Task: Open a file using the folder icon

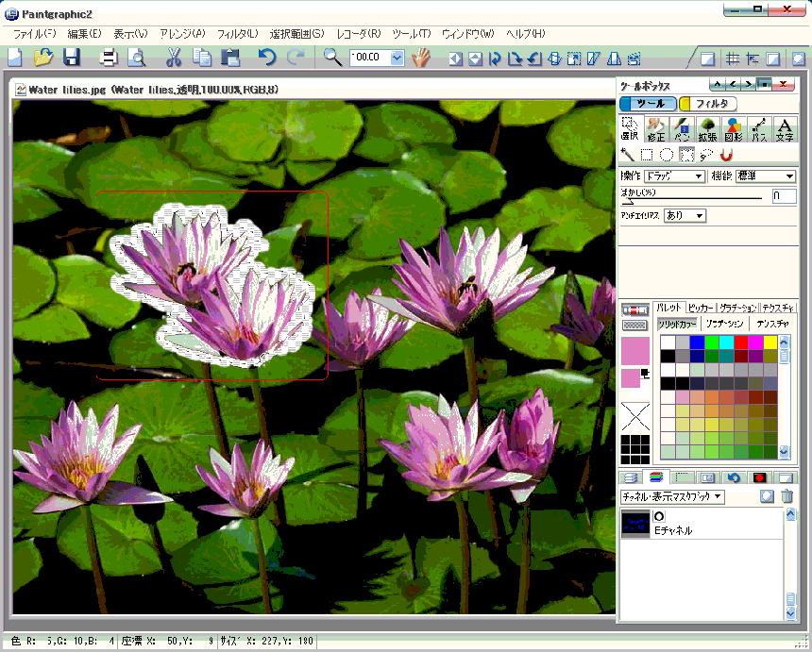Action: 43,57
